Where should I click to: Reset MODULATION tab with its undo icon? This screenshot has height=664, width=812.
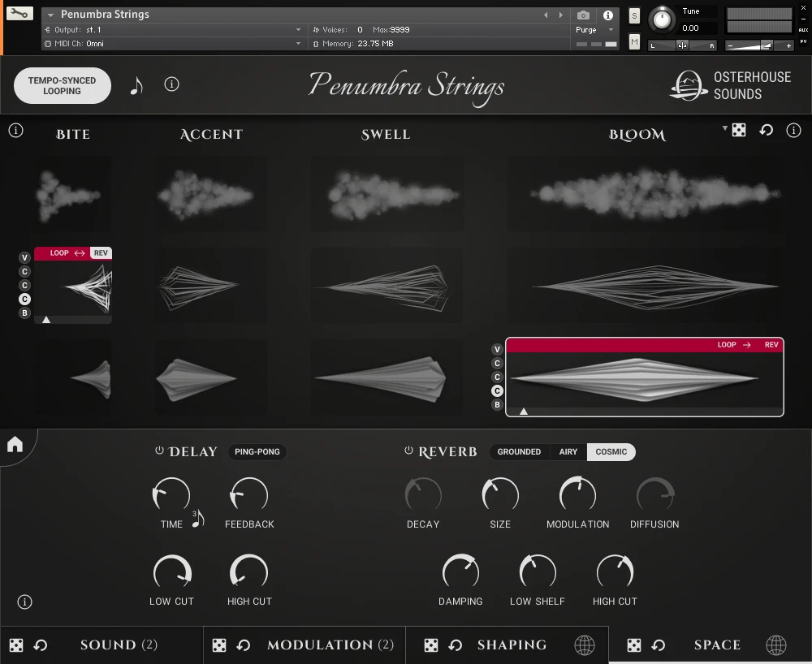(x=244, y=645)
